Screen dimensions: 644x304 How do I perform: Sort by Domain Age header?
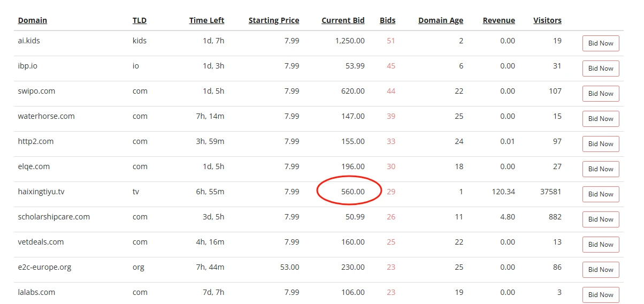pos(441,20)
